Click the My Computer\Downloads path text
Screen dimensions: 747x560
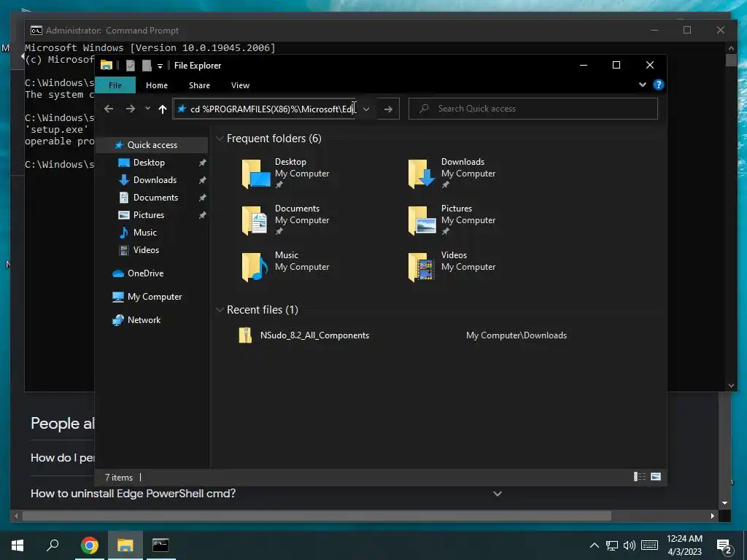(516, 335)
